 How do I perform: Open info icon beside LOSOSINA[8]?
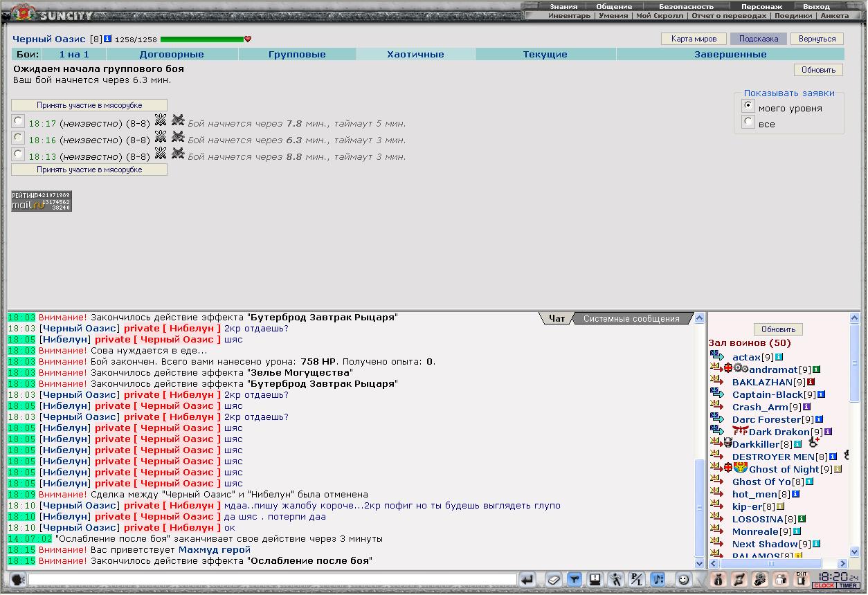coord(802,519)
